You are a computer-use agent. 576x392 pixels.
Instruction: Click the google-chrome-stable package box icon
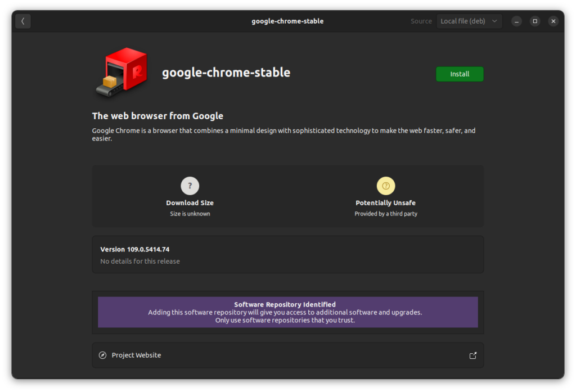122,73
